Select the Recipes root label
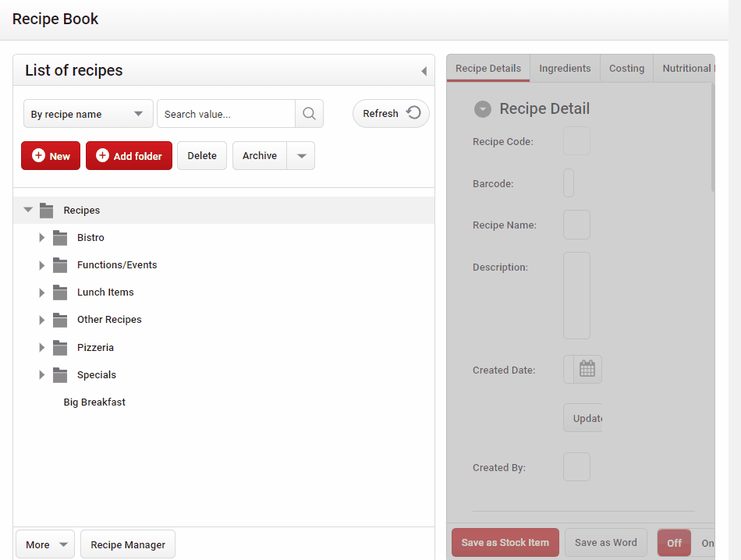Viewport: 741px width, 560px height. pos(82,211)
